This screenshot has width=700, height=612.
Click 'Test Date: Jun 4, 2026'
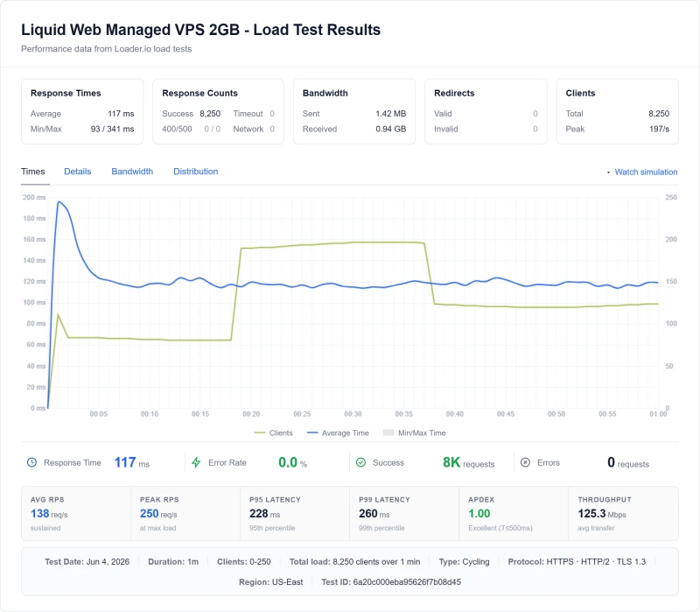point(87,562)
